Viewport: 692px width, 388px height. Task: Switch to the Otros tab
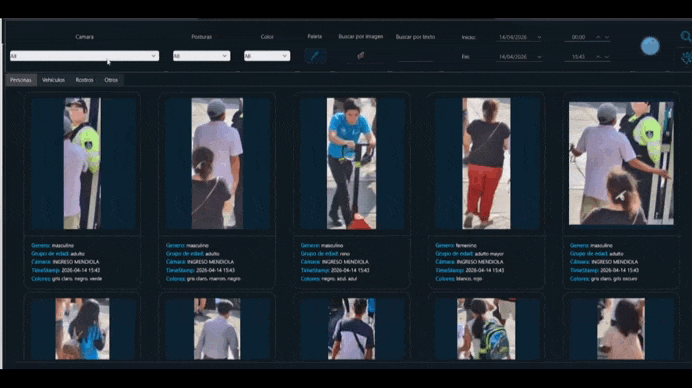[111, 80]
